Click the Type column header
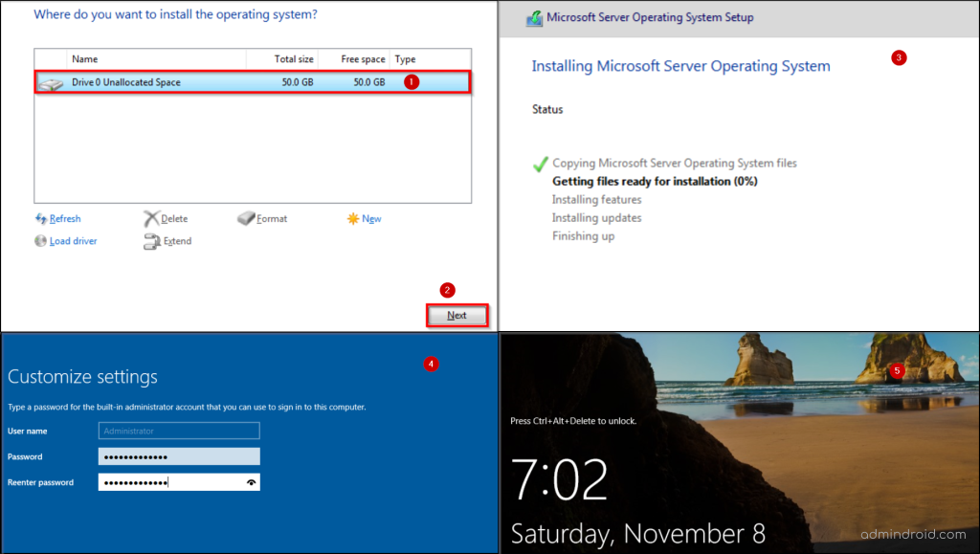Image resolution: width=980 pixels, height=554 pixels. click(404, 58)
